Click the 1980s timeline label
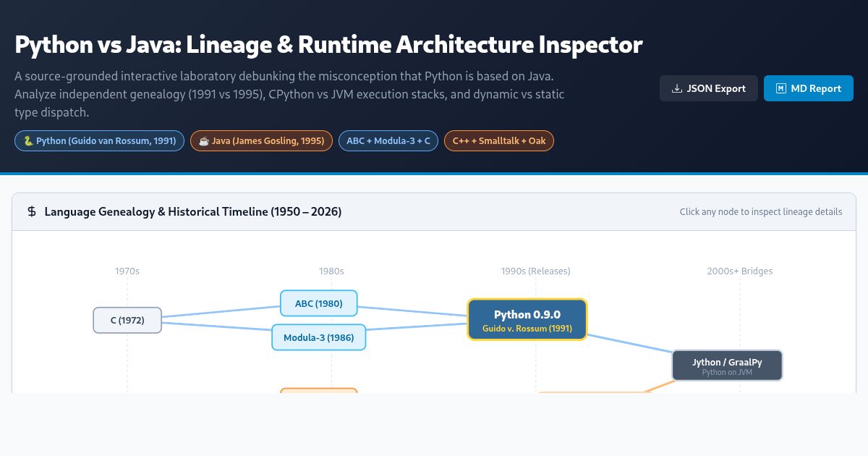 point(331,271)
